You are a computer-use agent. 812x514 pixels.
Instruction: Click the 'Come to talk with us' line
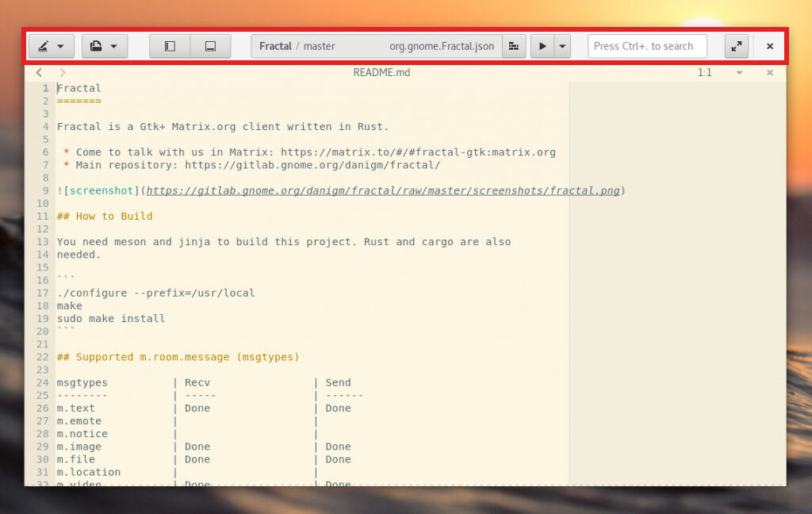[309, 152]
